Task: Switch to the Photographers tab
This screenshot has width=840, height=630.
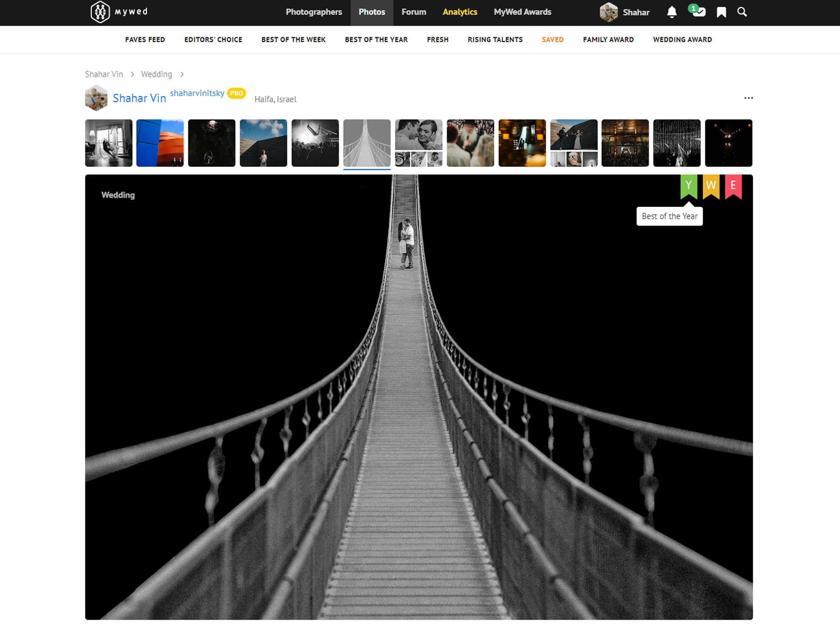Action: pyautogui.click(x=314, y=12)
